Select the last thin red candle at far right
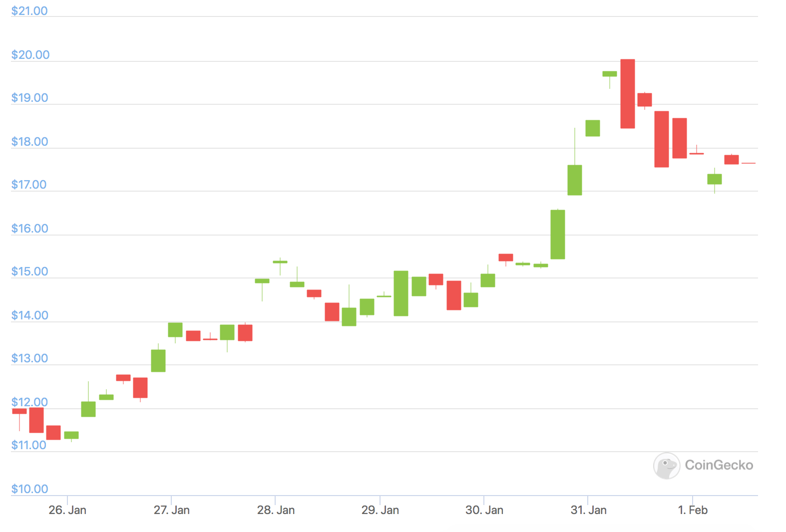 (x=749, y=163)
